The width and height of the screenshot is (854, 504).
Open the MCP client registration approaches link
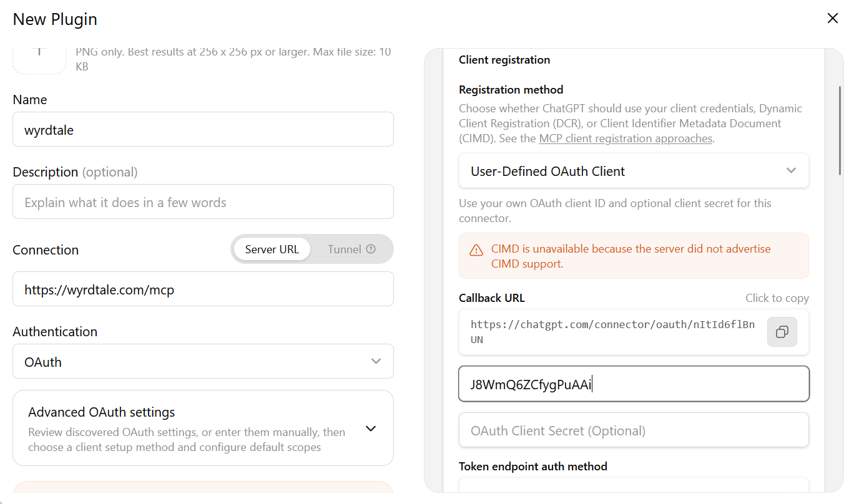(x=626, y=138)
